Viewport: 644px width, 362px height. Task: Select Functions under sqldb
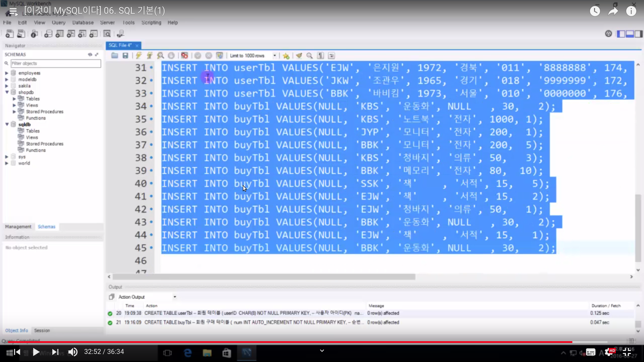tap(36, 150)
